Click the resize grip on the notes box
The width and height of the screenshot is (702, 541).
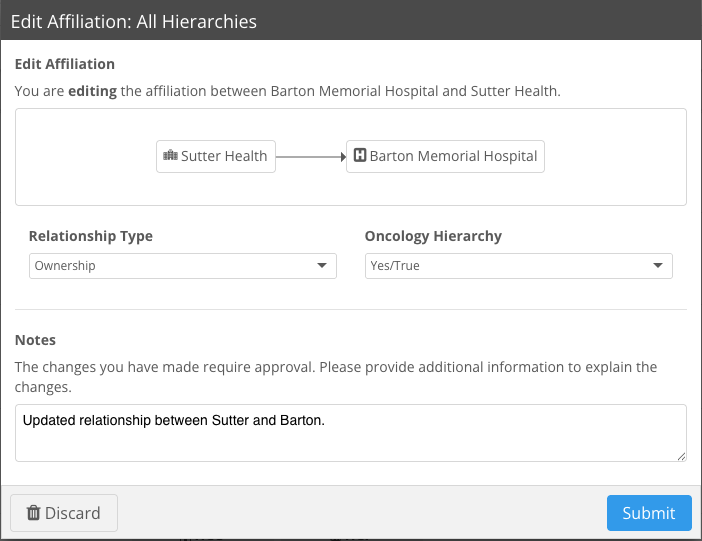click(x=681, y=456)
